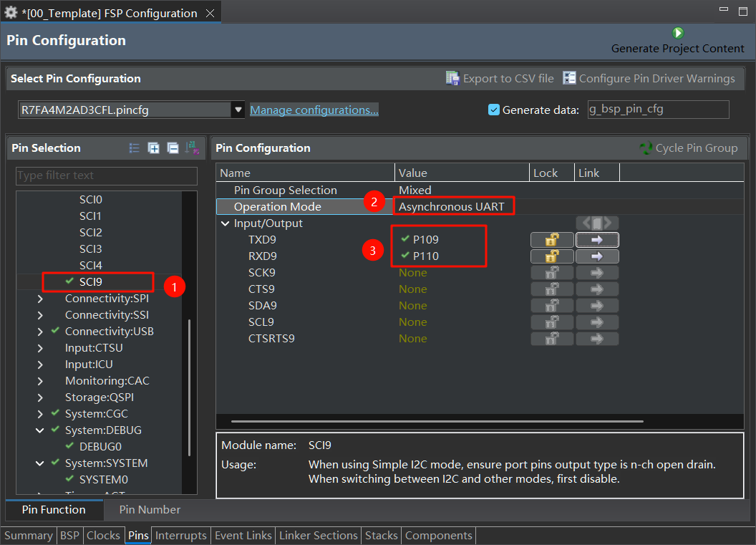Click the pin group cycle arrows in Input/Output row
This screenshot has height=545, width=756.
click(597, 223)
